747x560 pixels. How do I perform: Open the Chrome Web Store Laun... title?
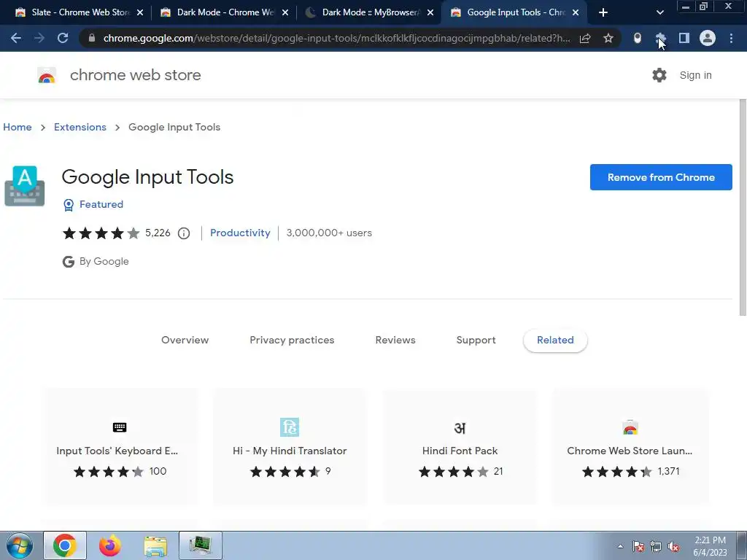[x=630, y=451]
